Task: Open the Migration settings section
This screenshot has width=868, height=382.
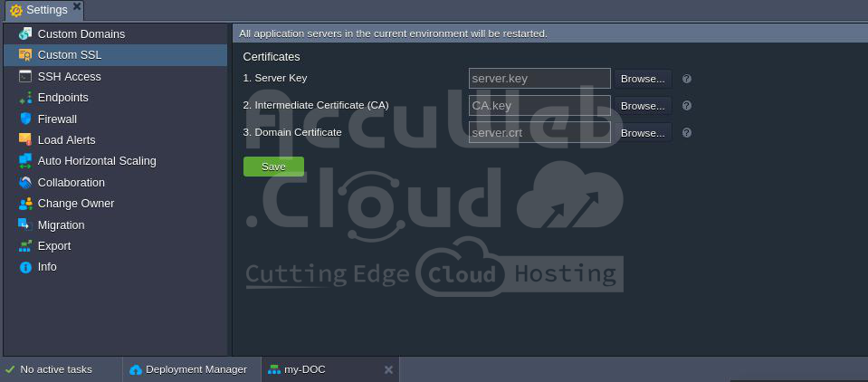Action: pos(61,224)
